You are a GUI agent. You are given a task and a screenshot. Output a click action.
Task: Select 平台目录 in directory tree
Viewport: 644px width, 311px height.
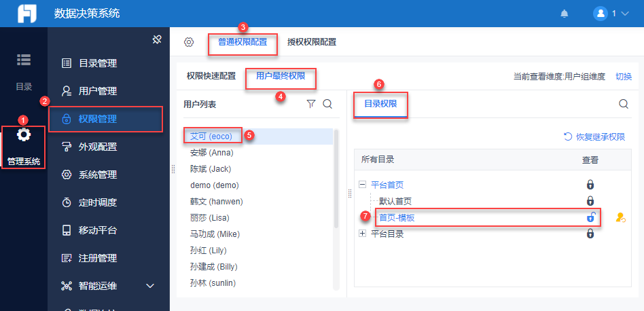[387, 234]
